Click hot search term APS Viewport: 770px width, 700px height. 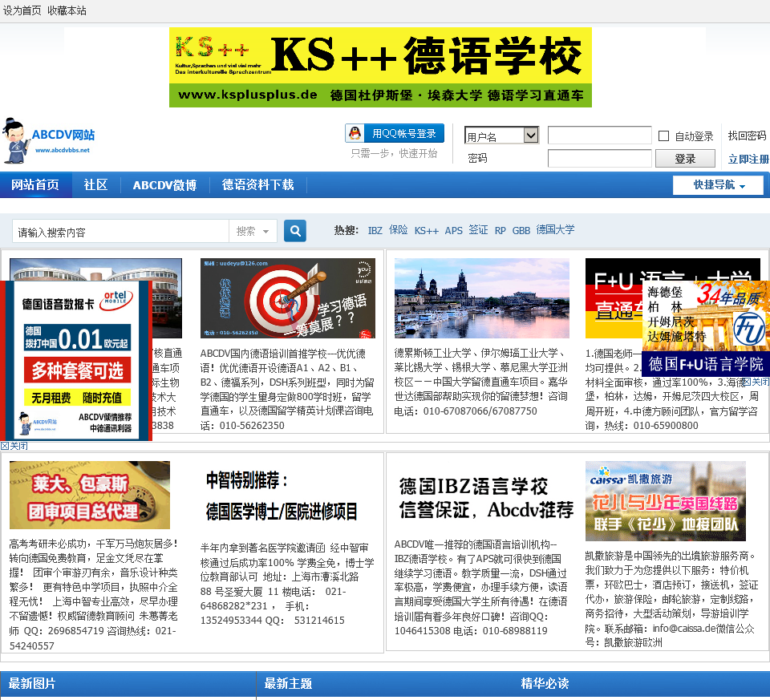454,230
